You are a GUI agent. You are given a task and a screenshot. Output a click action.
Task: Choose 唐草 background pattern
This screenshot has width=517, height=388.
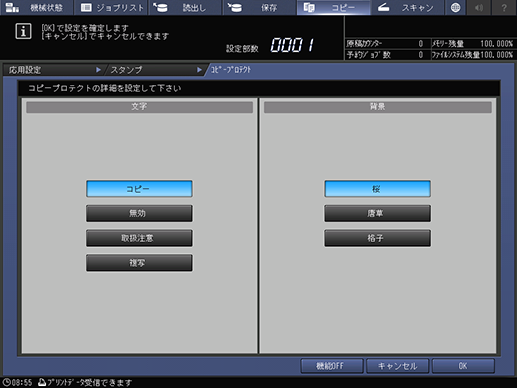[x=377, y=213]
